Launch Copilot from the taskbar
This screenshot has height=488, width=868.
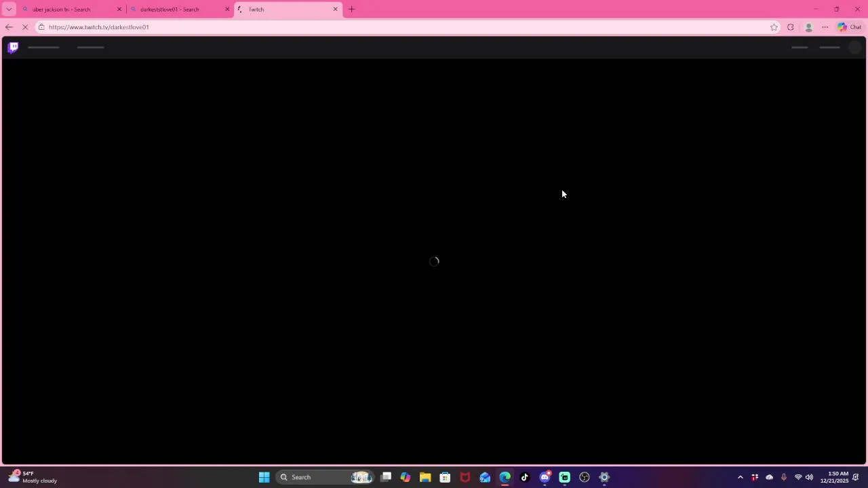(x=406, y=477)
